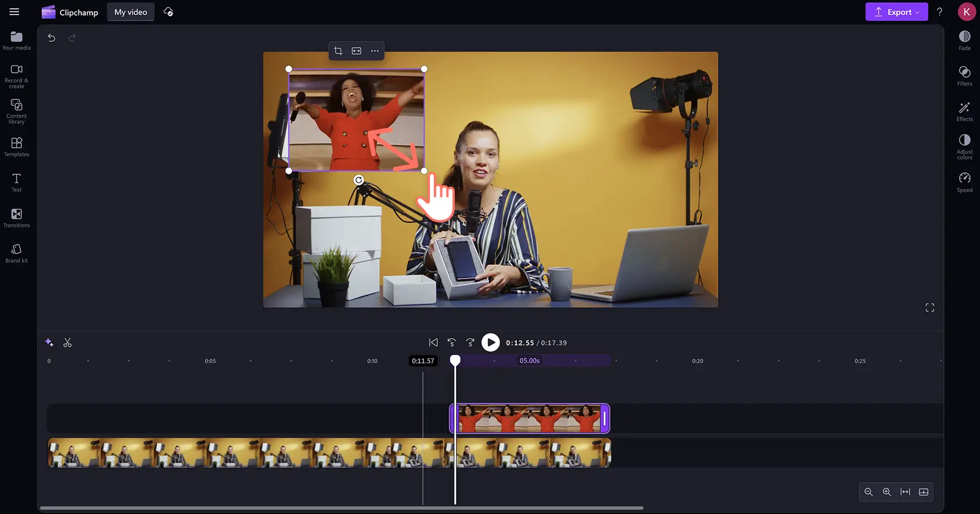Open the hamburger main menu
Image resolution: width=980 pixels, height=514 pixels.
(x=15, y=12)
